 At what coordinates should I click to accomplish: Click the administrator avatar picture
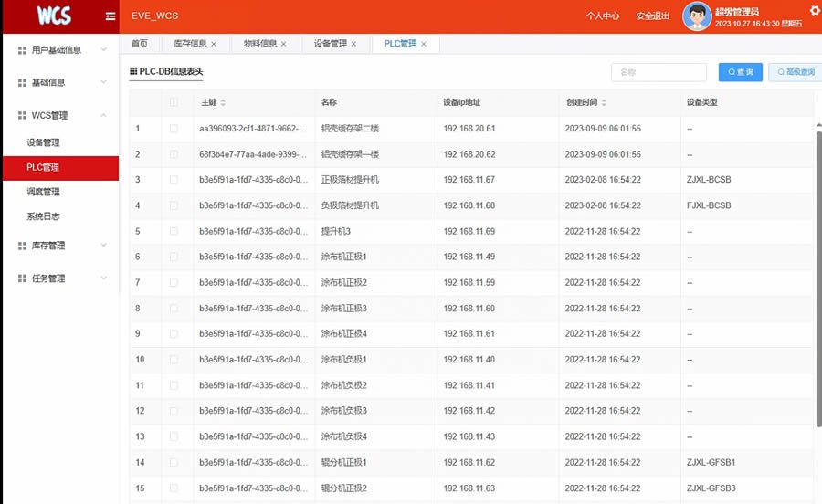[697, 16]
